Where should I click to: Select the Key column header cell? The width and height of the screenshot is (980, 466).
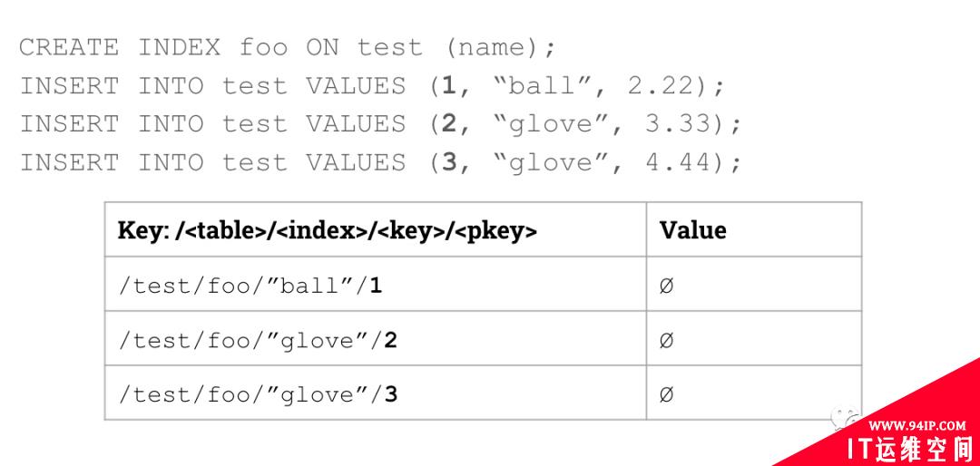(x=375, y=230)
